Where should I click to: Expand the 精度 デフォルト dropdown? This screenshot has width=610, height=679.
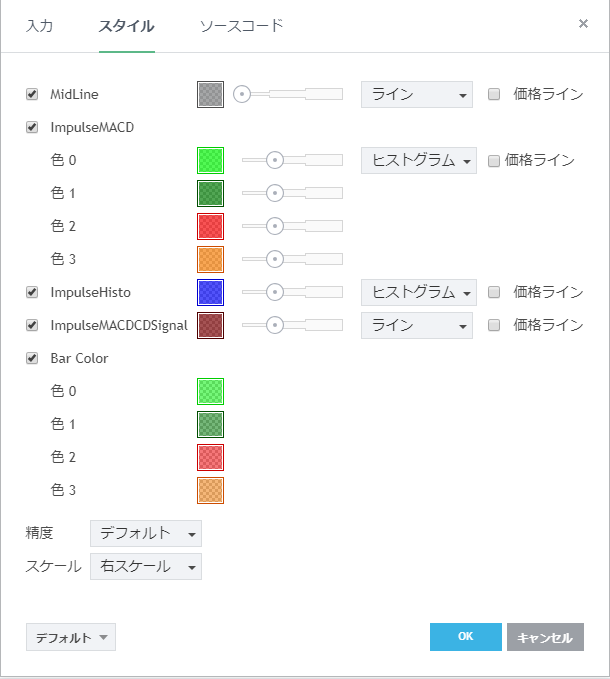click(146, 533)
